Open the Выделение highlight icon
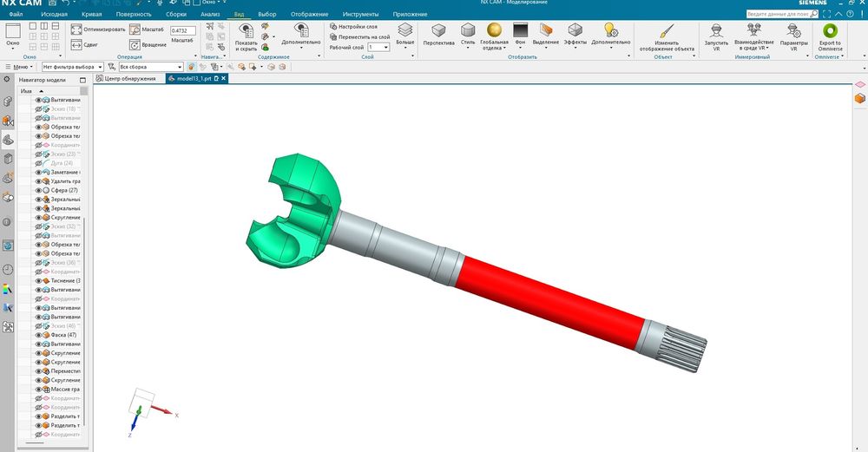The image size is (868, 452). click(546, 29)
